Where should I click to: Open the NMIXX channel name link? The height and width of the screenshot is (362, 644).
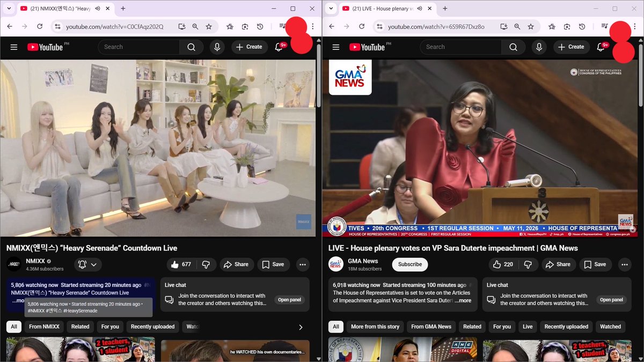(35, 261)
